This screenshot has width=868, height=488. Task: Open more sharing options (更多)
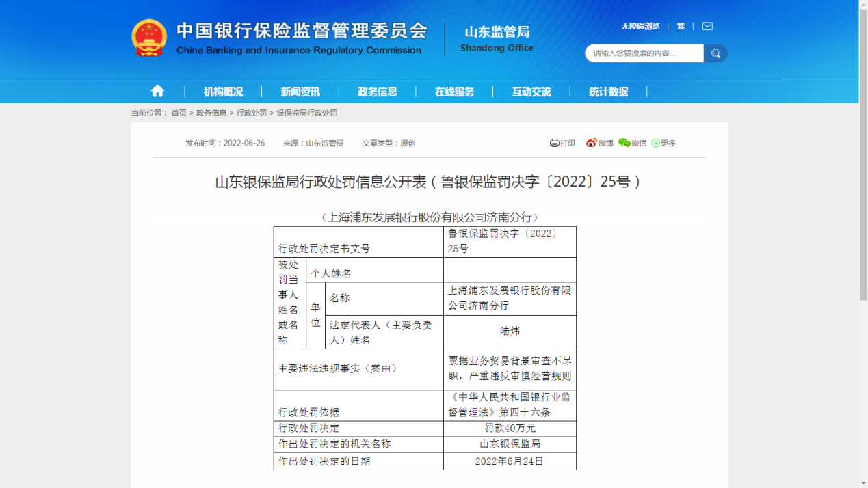point(664,143)
